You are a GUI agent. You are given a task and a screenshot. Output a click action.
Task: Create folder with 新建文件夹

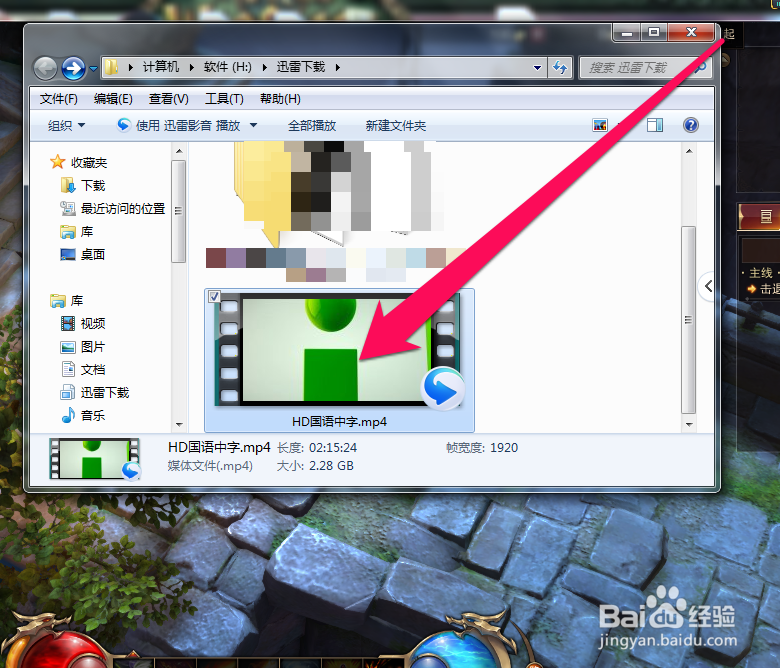coord(395,125)
